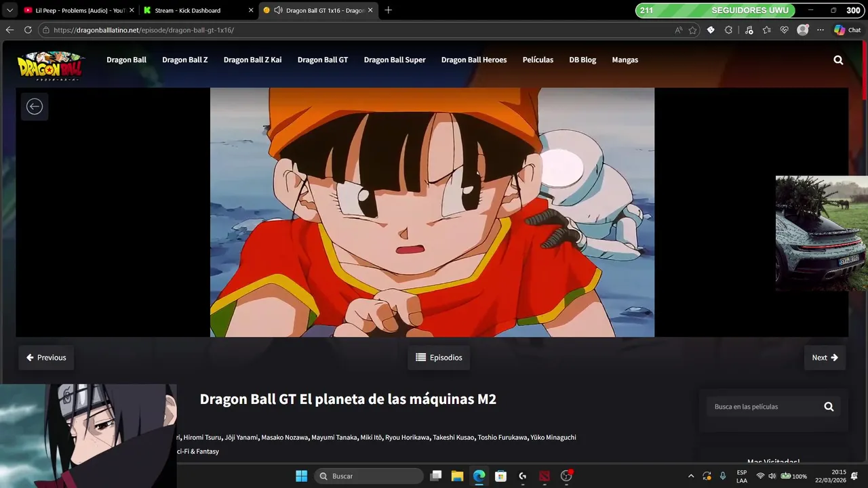Open Mangas menu item

[x=625, y=60]
